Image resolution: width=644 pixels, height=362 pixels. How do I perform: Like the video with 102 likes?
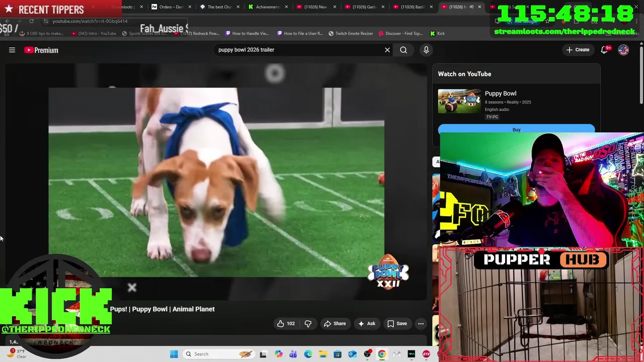286,323
